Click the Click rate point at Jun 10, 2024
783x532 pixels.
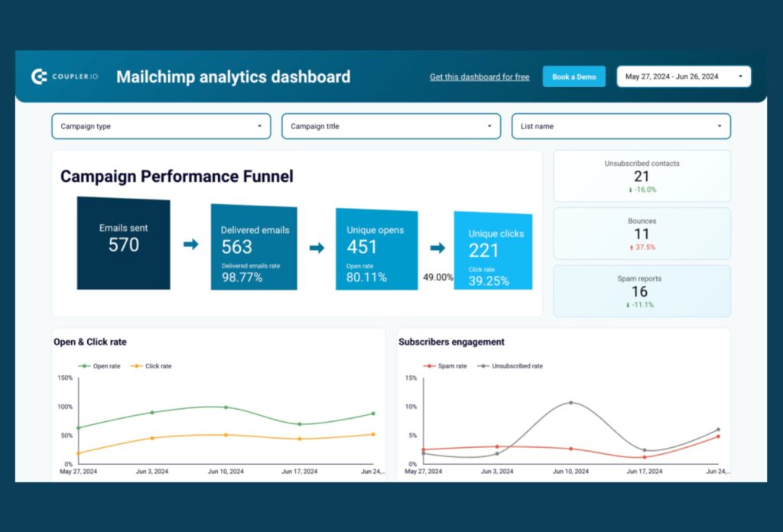click(226, 435)
